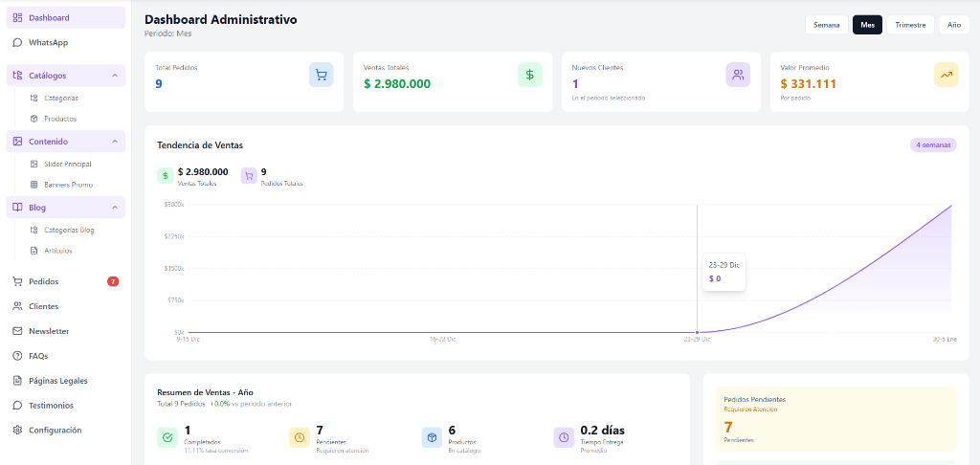Open the WhatsApp menu item
Viewport: 980px width, 465px height.
[x=48, y=43]
